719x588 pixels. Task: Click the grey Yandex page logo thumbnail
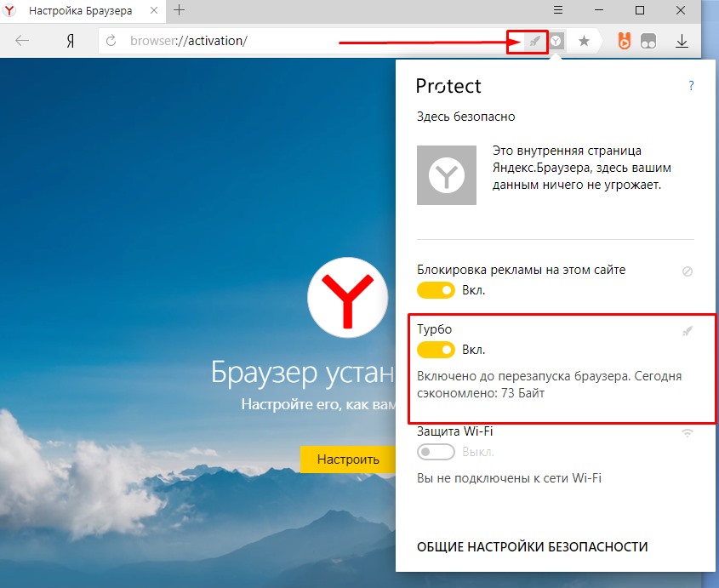point(447,175)
